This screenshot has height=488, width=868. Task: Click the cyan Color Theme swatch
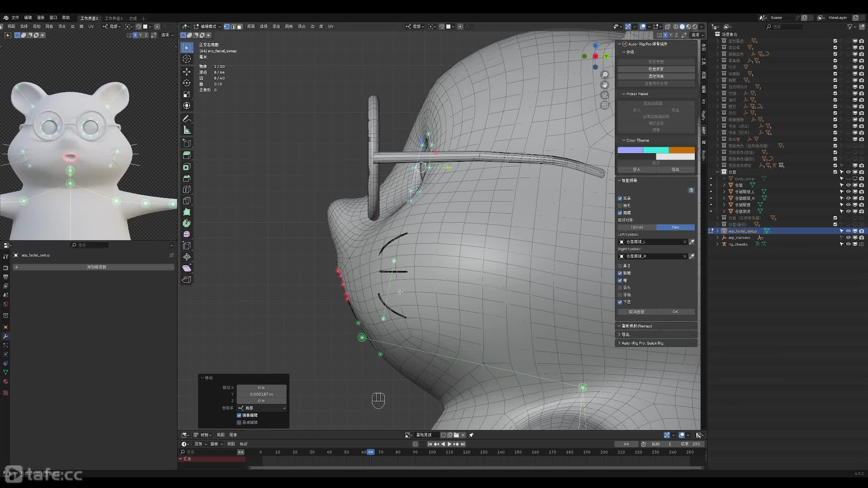click(x=656, y=150)
